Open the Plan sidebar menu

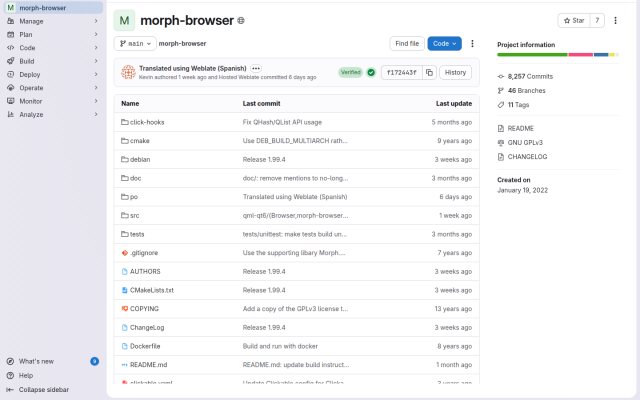[x=53, y=35]
